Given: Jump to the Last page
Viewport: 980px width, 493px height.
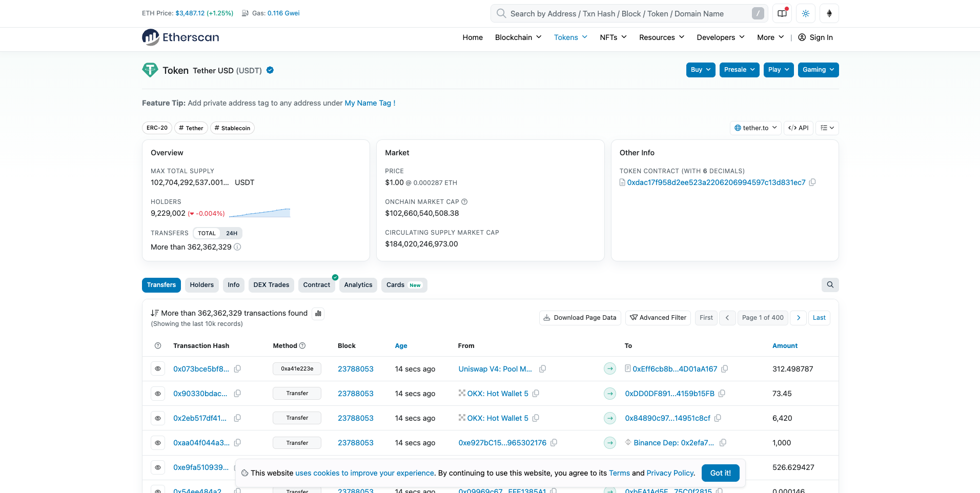Looking at the screenshot, I should click(819, 318).
